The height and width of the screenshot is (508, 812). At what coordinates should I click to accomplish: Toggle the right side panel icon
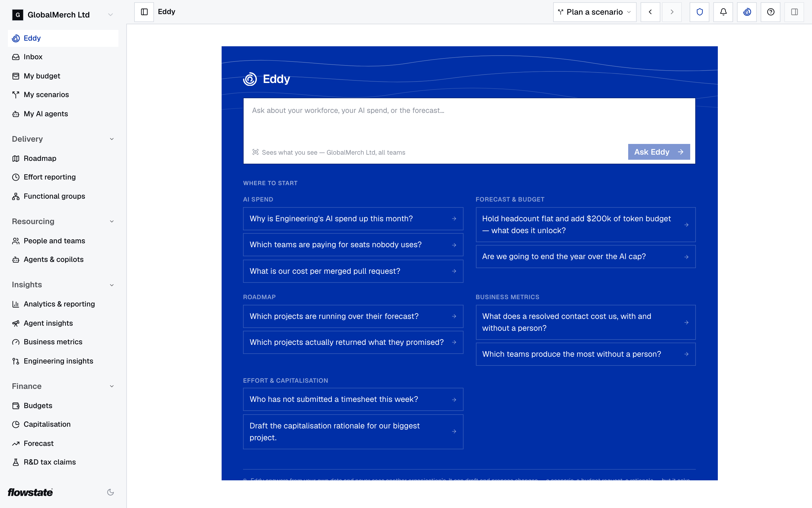pyautogui.click(x=794, y=12)
